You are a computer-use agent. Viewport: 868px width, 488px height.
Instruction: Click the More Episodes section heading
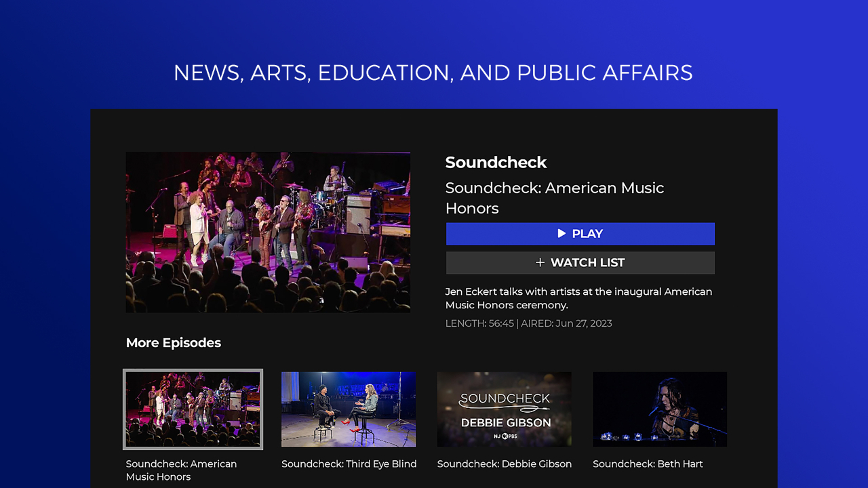(x=173, y=343)
